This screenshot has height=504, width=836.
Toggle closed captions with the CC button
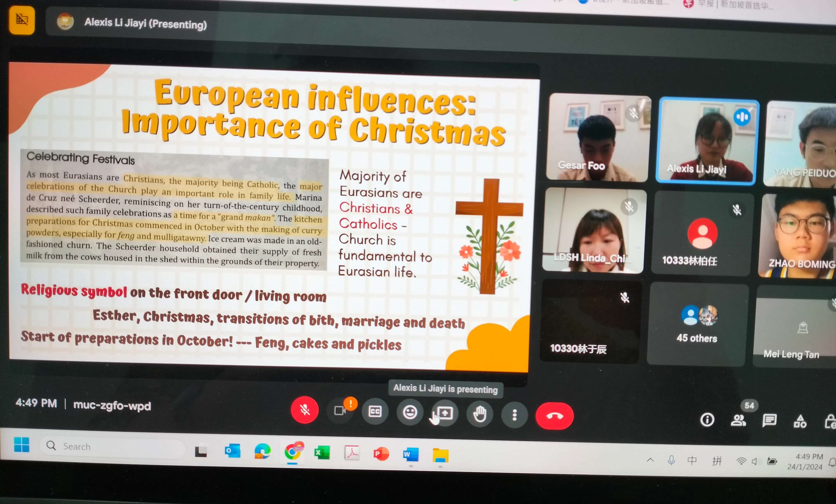click(375, 411)
